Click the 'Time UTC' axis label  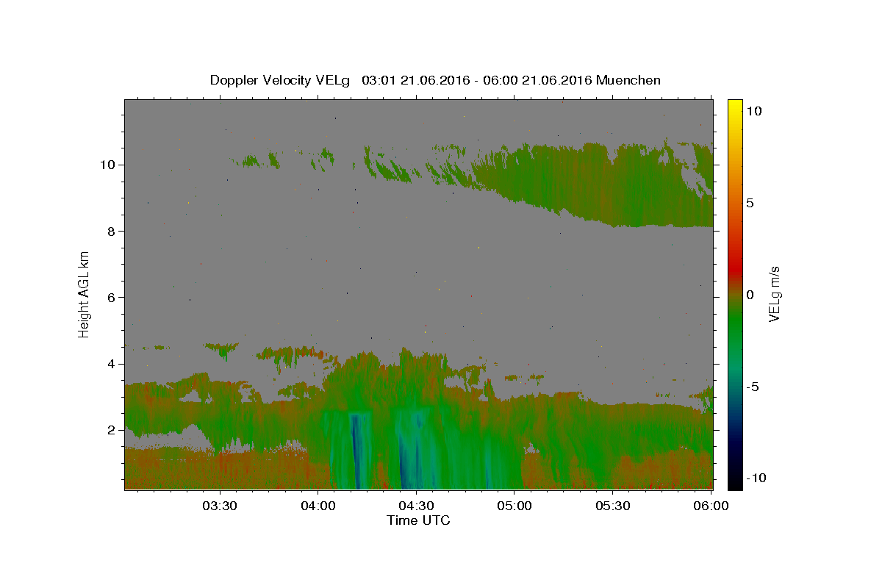[418, 520]
